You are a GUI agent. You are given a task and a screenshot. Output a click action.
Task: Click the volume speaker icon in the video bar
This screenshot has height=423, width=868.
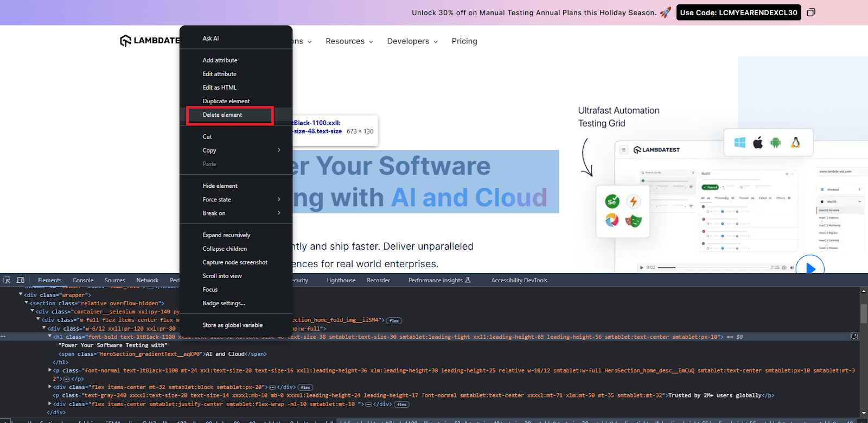(x=792, y=267)
